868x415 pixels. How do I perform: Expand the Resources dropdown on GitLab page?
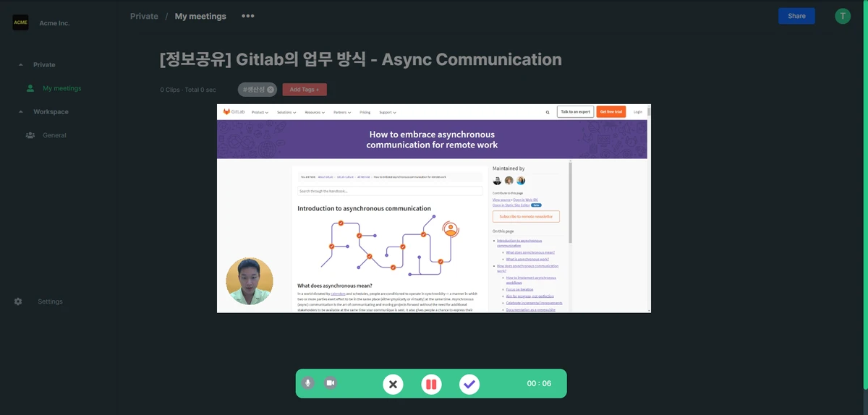(315, 113)
